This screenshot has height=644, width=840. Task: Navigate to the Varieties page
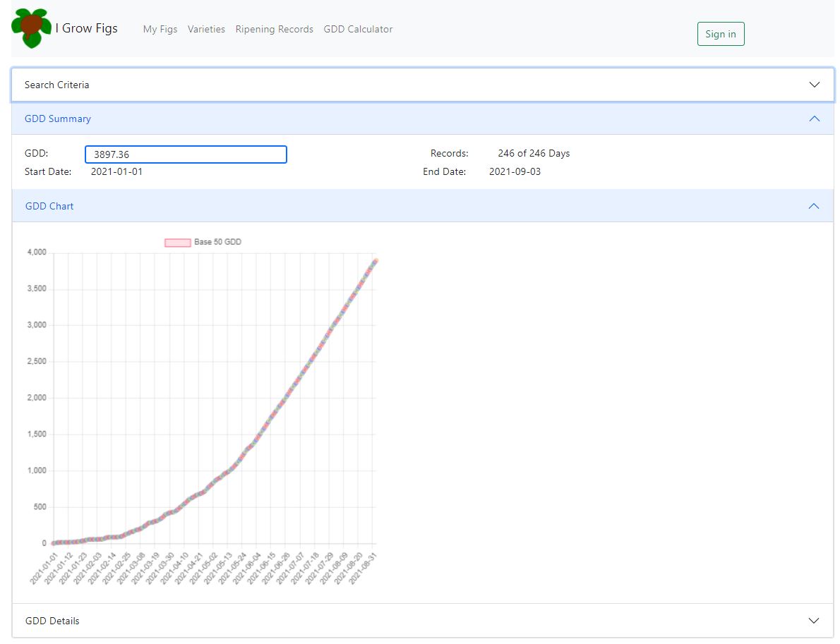pyautogui.click(x=207, y=29)
